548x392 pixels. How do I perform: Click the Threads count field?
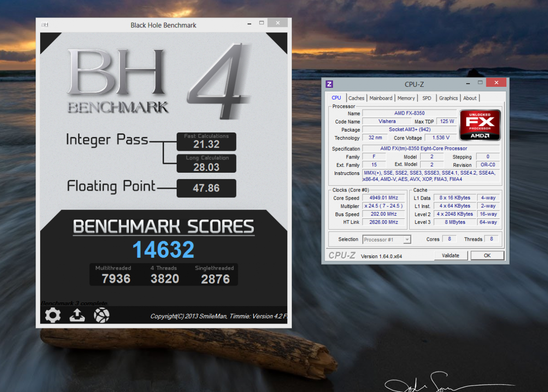point(492,239)
